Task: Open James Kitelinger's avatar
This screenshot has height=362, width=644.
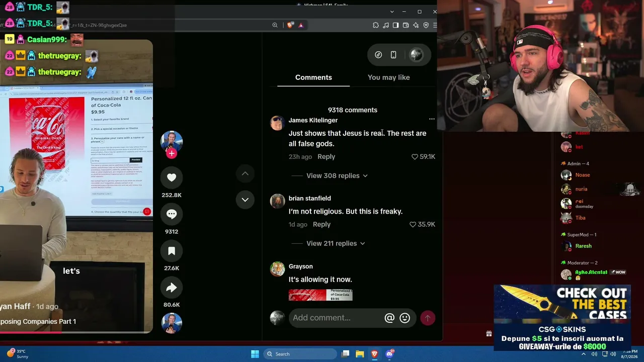Action: (277, 123)
